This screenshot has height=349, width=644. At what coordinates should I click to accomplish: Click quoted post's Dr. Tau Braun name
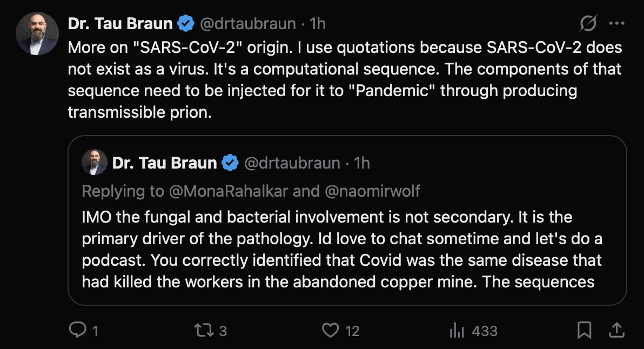tap(165, 163)
